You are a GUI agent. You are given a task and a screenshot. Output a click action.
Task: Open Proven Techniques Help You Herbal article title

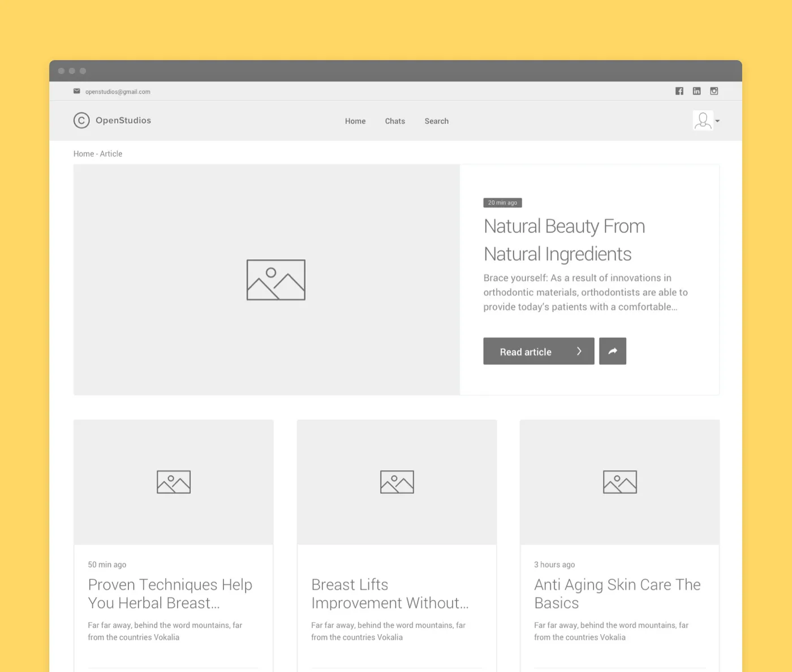(x=170, y=593)
